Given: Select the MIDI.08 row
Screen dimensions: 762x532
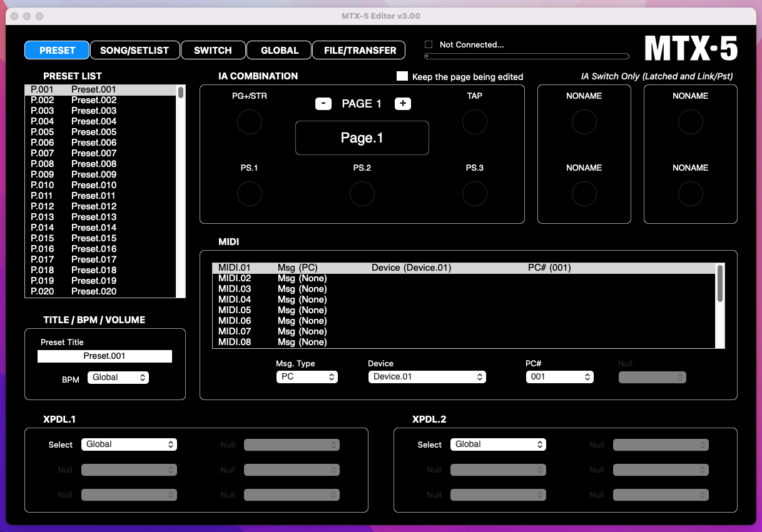Looking at the screenshot, I should click(464, 342).
